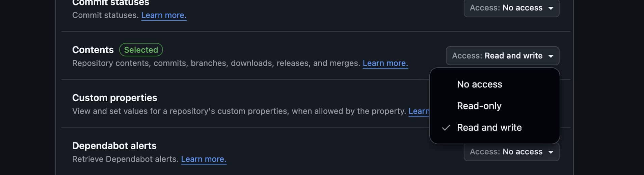Click the caret arrow on Contents access button
Viewport: 644px width, 175px height.
[551, 56]
